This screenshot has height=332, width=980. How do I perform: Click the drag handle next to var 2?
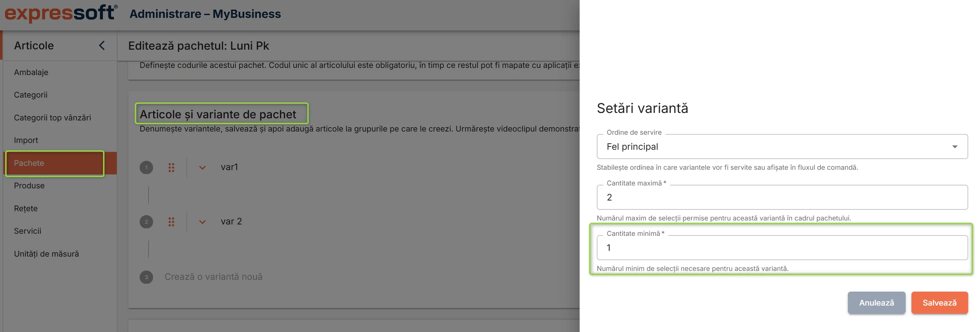(171, 222)
